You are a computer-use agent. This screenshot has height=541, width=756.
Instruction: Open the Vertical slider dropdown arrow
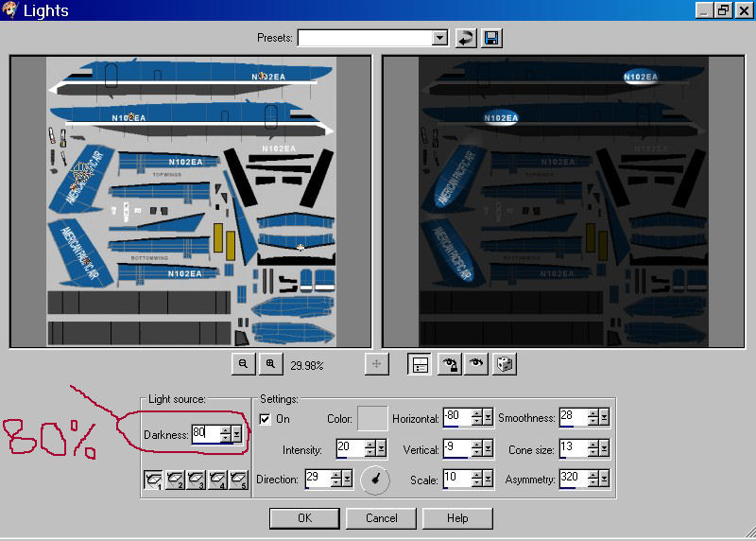pyautogui.click(x=488, y=449)
